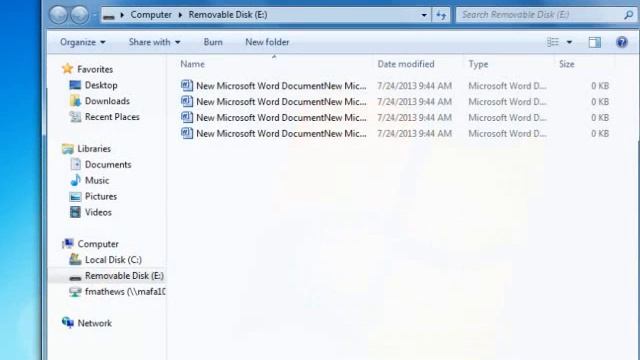This screenshot has height=360, width=640.
Task: Click the Burn toolbar button
Action: [x=213, y=42]
